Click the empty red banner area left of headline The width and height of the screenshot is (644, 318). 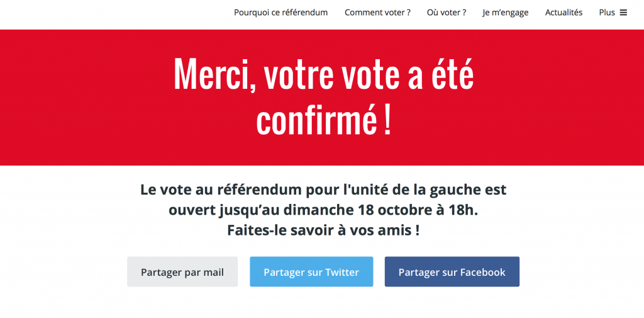[x=75, y=98]
